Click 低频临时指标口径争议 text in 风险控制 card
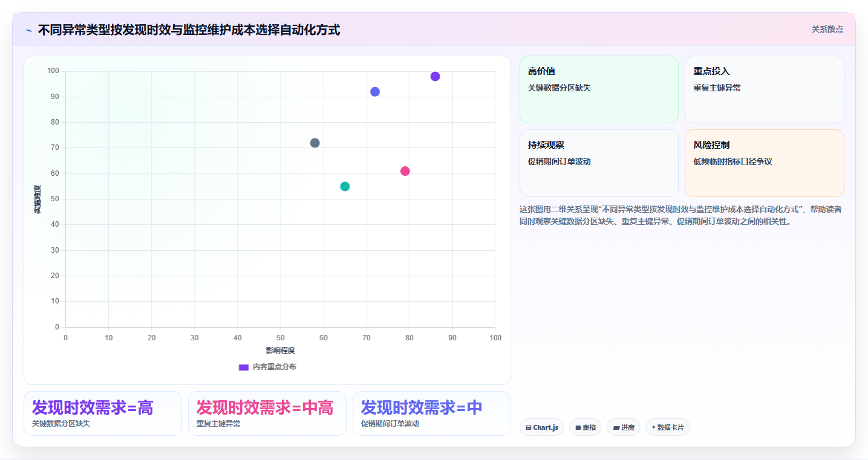This screenshot has height=460, width=868. [x=733, y=161]
